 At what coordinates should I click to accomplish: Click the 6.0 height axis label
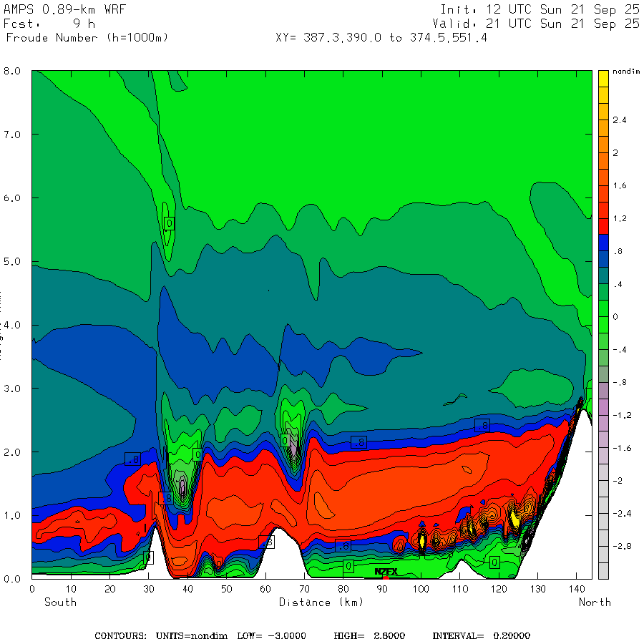point(12,198)
